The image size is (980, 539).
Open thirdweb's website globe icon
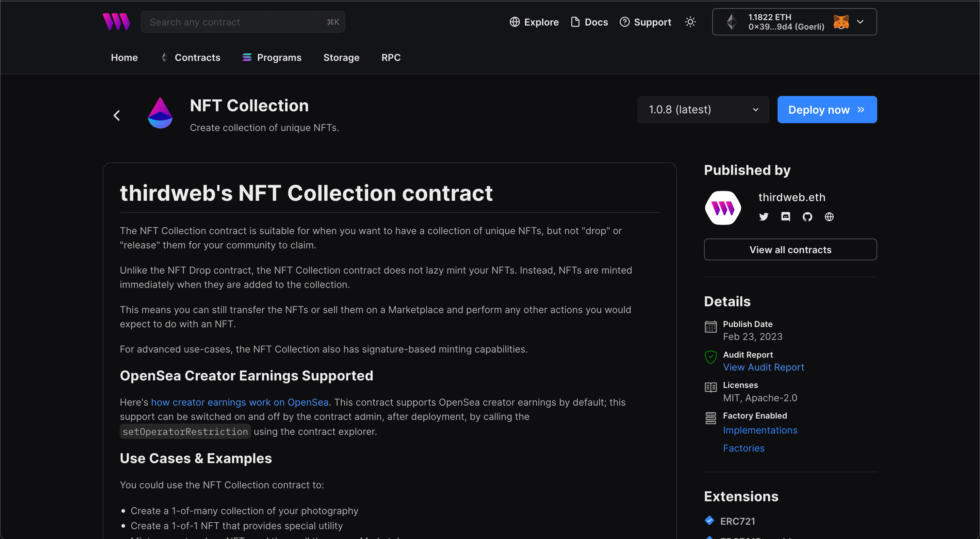tap(829, 217)
